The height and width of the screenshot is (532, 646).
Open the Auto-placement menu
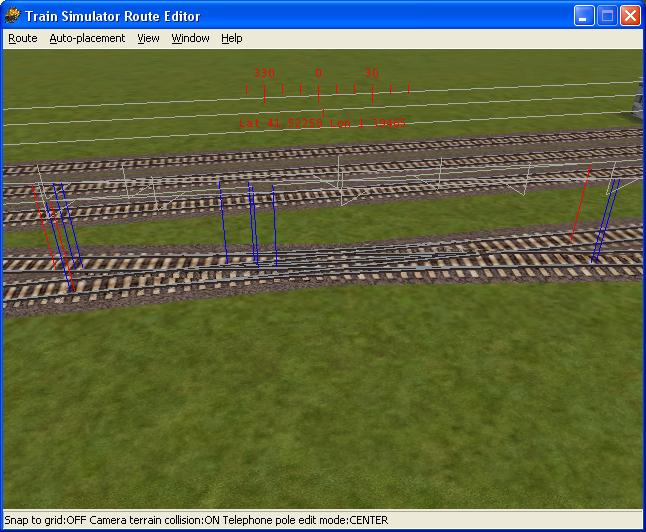point(87,38)
